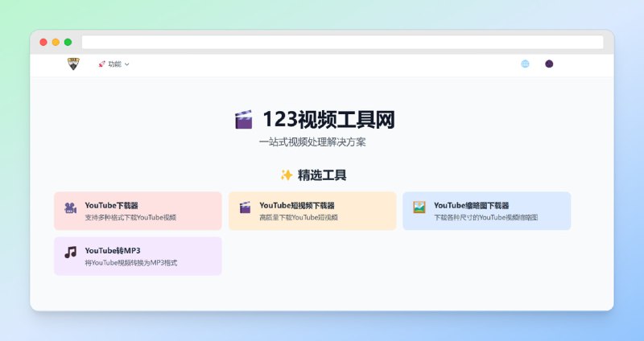Click the yellow minimize window button
Viewport: 644px width, 341px height.
[x=56, y=43]
